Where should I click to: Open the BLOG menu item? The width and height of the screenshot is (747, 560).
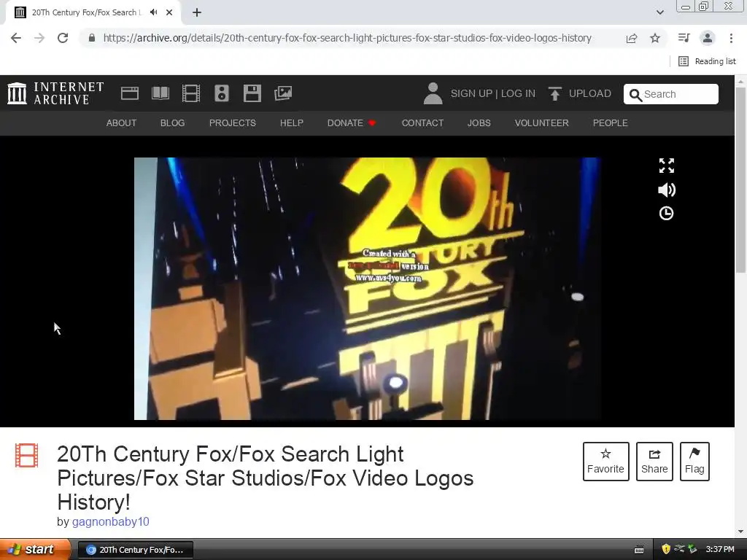(172, 122)
